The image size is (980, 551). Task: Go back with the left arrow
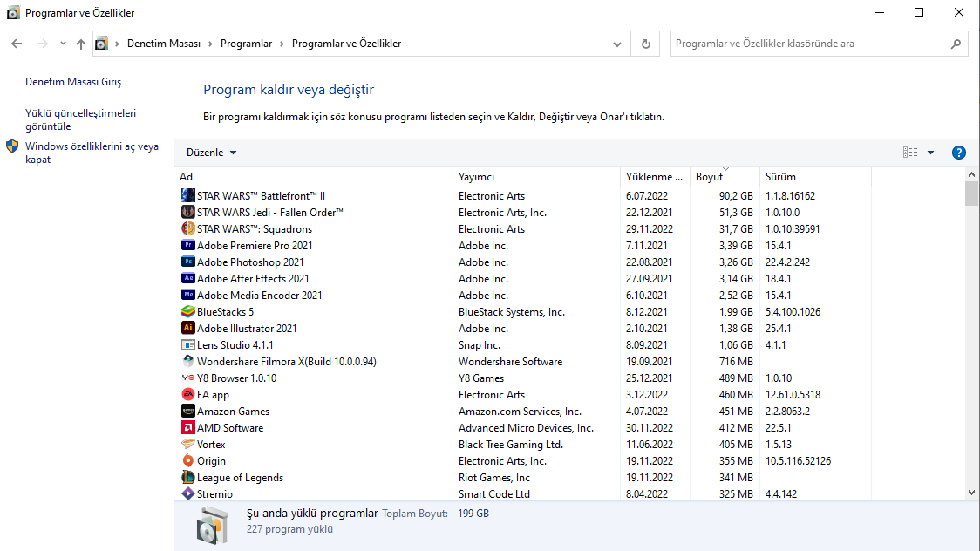[17, 44]
